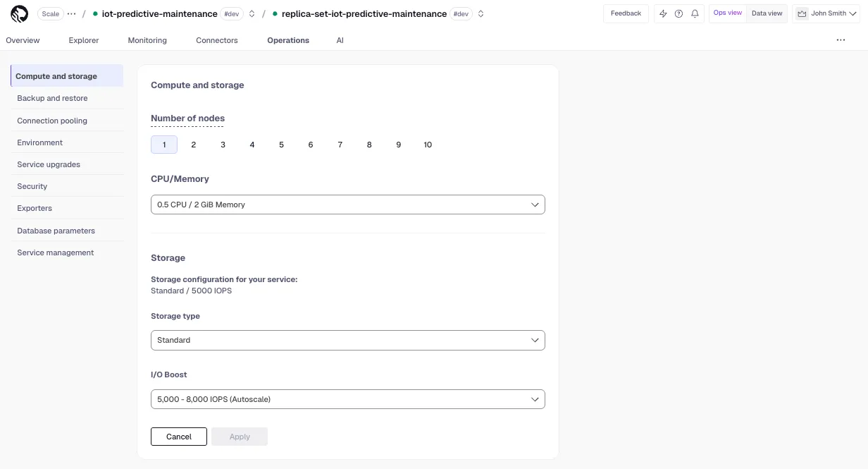Switch to Ops view
The height and width of the screenshot is (469, 868).
click(728, 13)
